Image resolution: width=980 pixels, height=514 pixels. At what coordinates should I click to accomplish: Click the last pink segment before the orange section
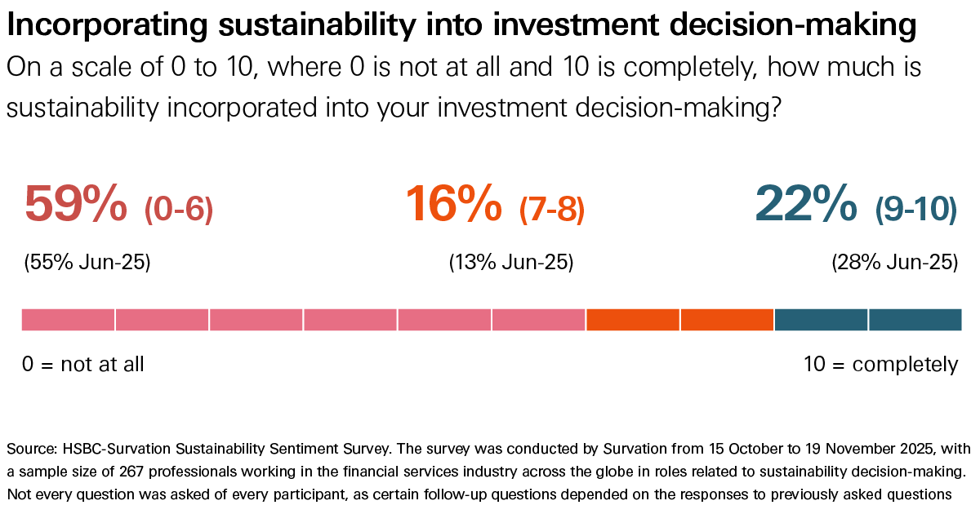click(x=538, y=320)
